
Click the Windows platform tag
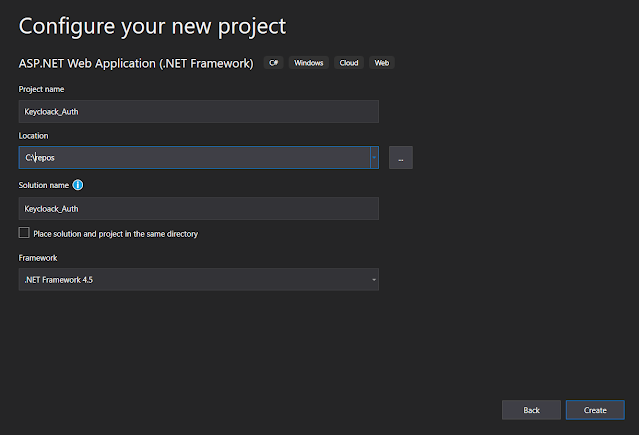pyautogui.click(x=308, y=63)
